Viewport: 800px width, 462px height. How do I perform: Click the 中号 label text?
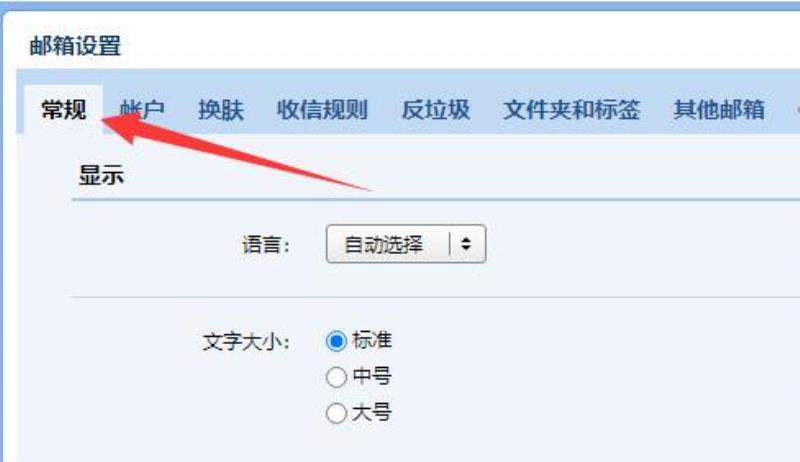[x=372, y=376]
